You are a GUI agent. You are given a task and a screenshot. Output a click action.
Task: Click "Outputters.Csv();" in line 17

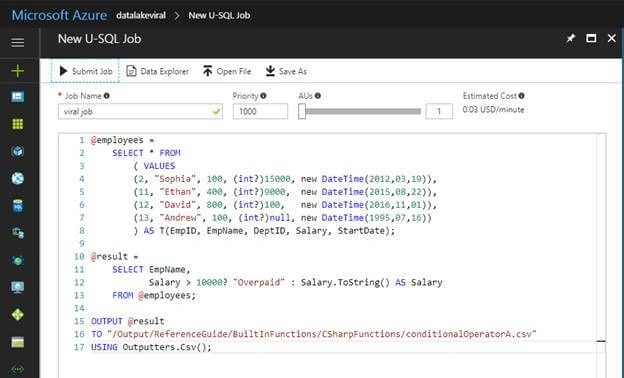[167, 347]
